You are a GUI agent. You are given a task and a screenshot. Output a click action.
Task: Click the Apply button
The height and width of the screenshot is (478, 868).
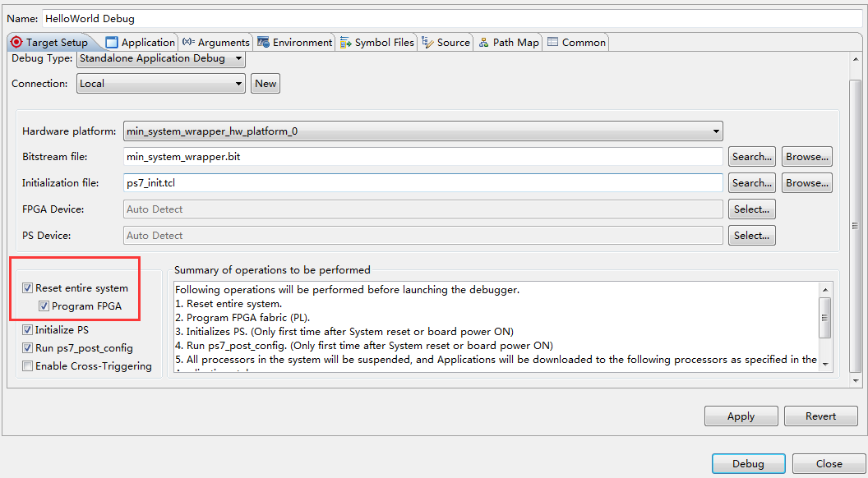click(x=741, y=416)
